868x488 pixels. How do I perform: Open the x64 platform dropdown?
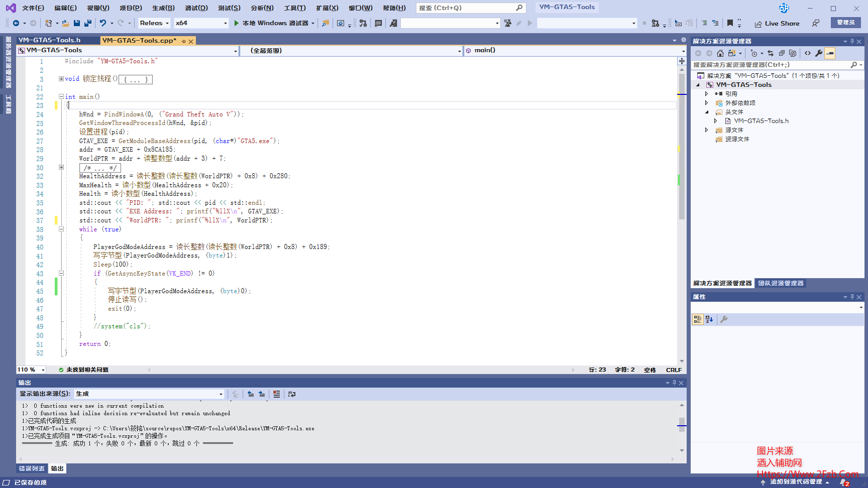201,23
